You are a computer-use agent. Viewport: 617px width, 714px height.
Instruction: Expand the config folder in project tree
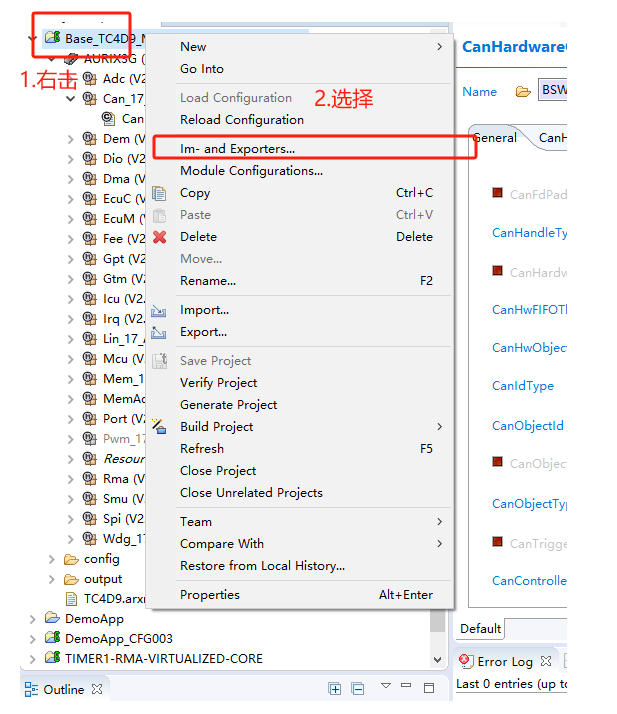tap(52, 559)
